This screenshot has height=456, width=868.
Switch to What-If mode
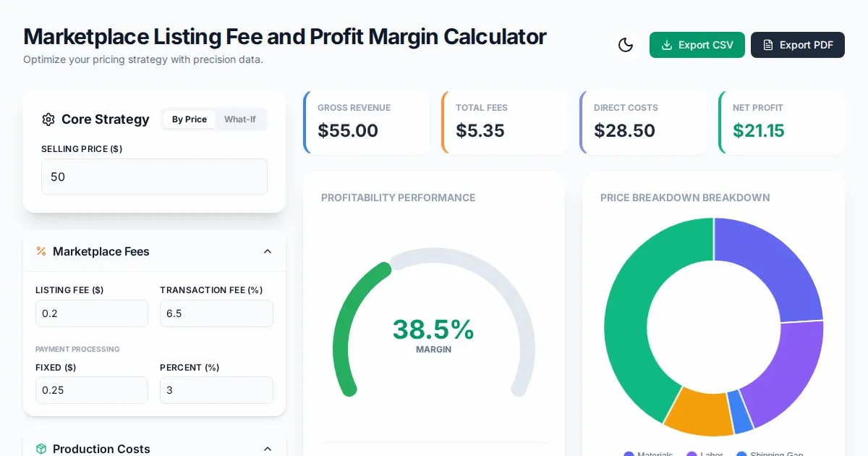pyautogui.click(x=240, y=119)
